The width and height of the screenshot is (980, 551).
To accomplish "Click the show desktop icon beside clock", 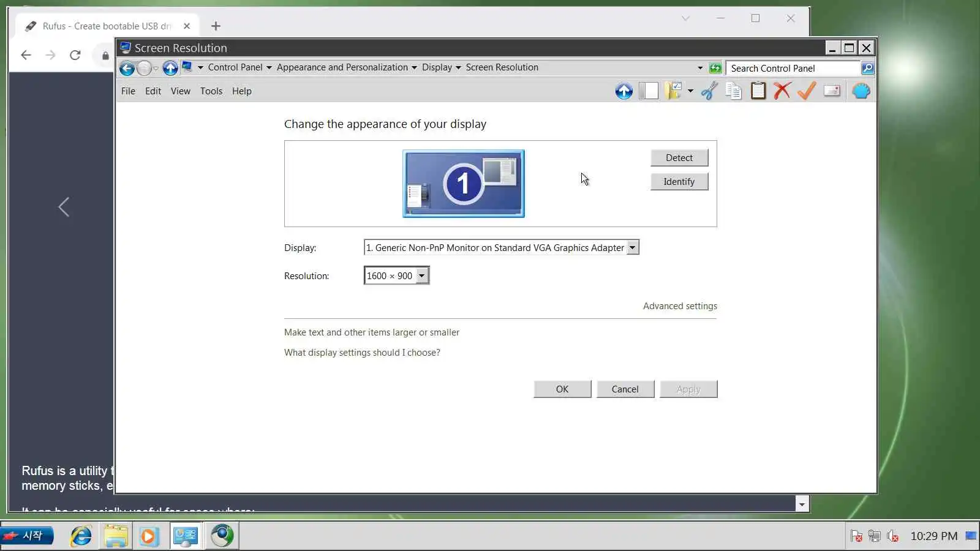I will point(971,536).
